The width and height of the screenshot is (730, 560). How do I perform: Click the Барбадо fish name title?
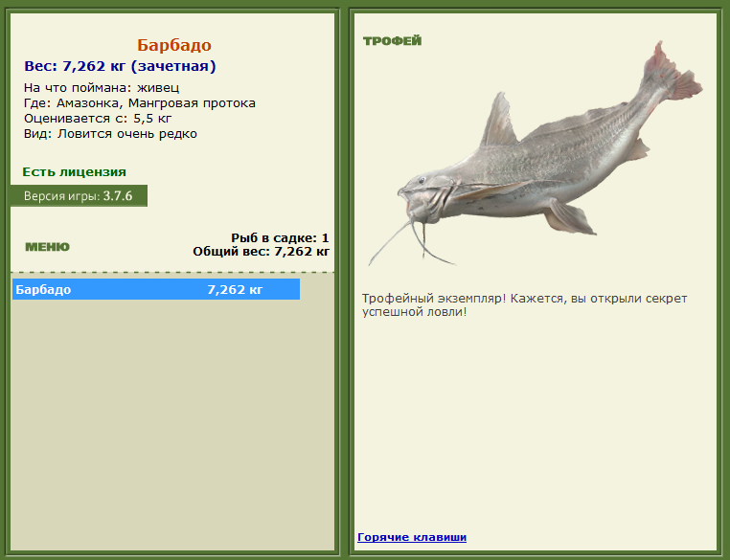click(174, 45)
